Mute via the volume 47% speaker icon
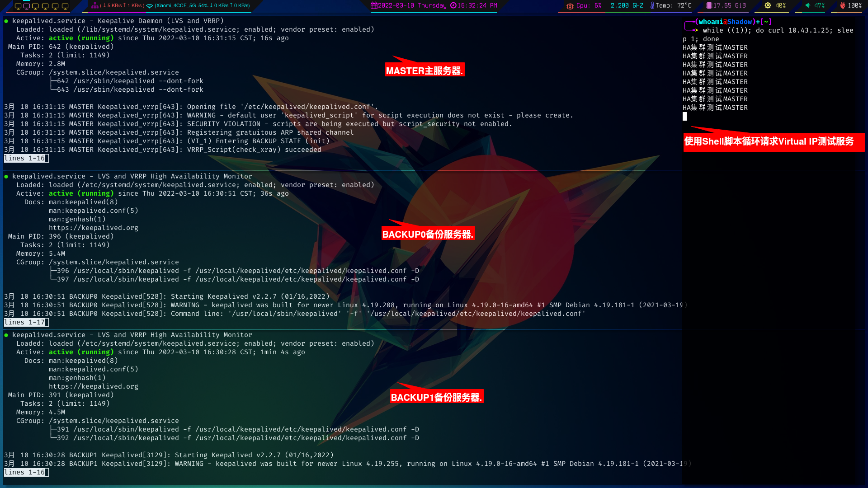 point(808,5)
